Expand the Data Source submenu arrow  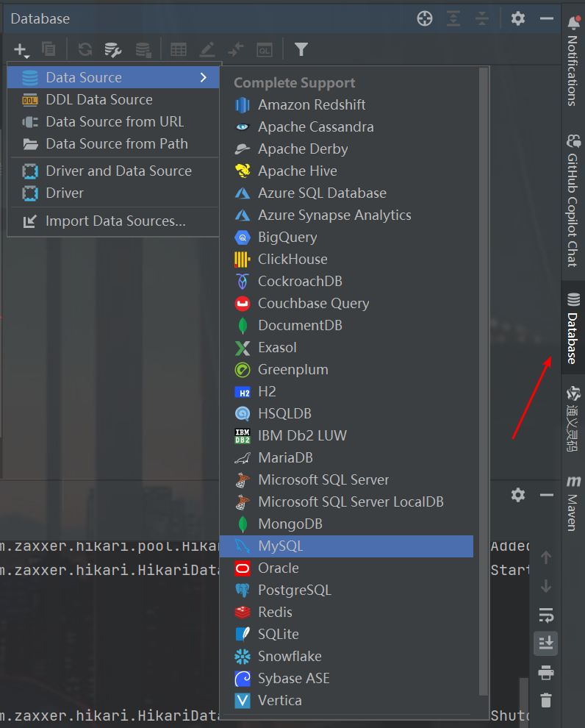203,77
